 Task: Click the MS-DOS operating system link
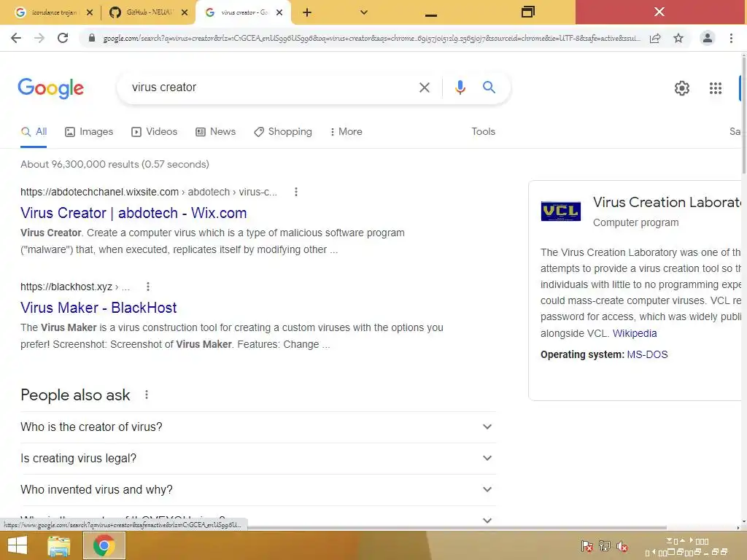(x=647, y=355)
